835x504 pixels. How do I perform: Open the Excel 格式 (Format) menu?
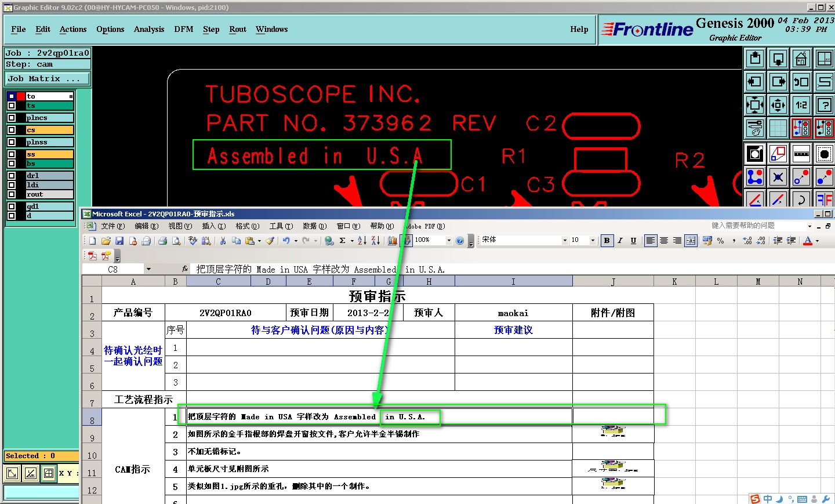pyautogui.click(x=247, y=226)
